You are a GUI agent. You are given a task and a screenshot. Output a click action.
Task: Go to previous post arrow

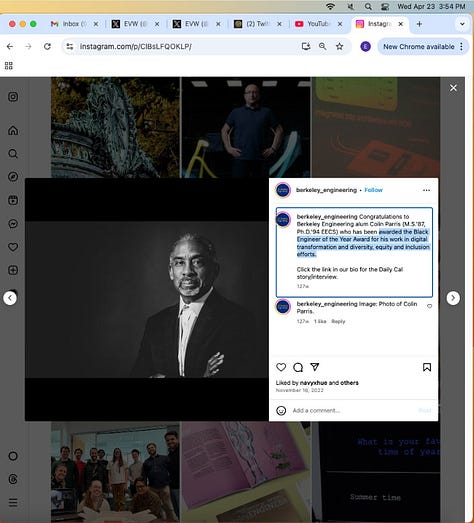coord(10,298)
